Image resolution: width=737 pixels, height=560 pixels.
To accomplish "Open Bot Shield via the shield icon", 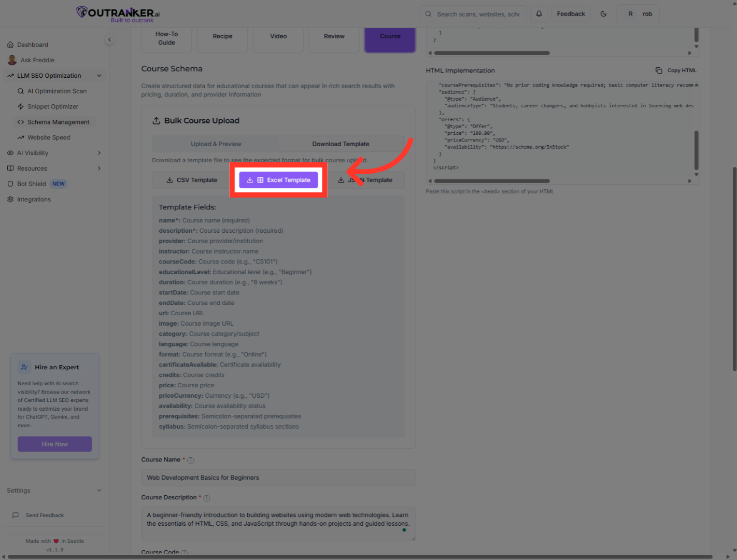I will coord(10,184).
